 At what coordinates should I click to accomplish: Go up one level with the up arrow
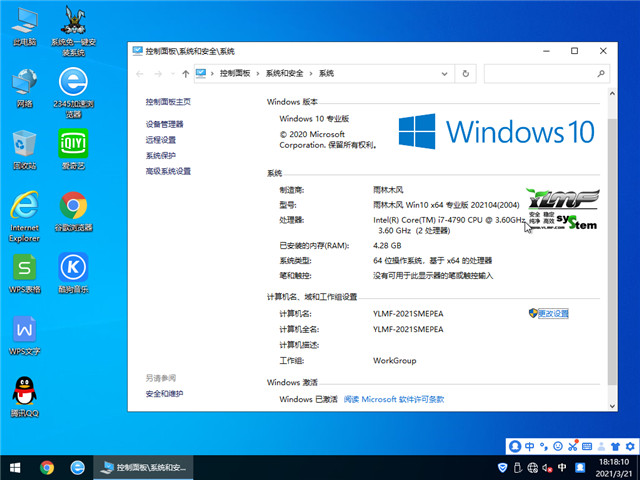[x=186, y=74]
